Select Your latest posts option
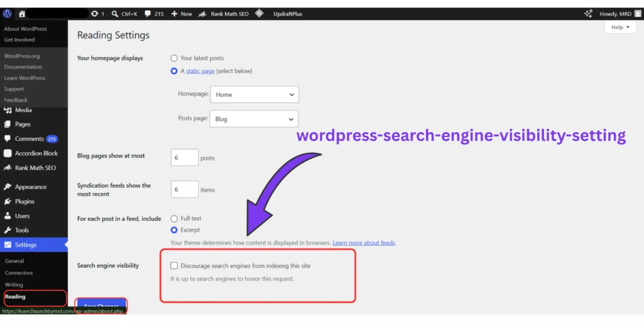644x322 pixels. 174,58
